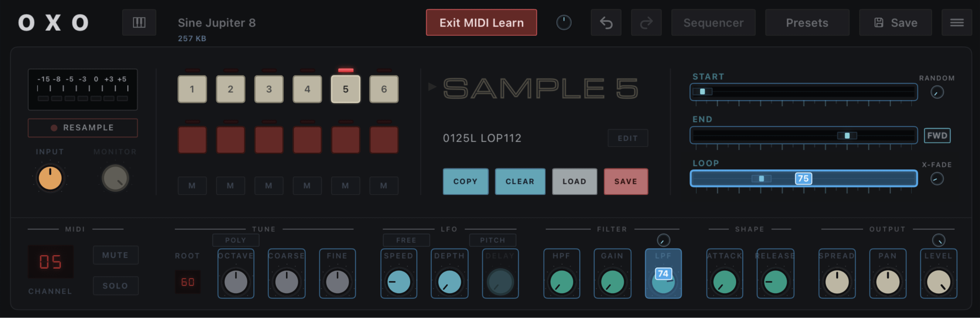Click the MIDI channel 05 display
The image size is (980, 318).
pyautogui.click(x=51, y=262)
